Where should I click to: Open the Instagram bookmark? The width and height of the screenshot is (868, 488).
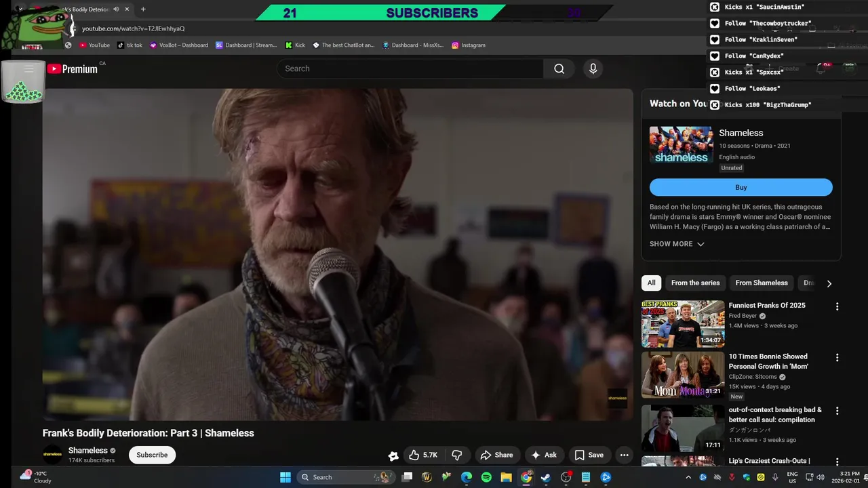pos(469,45)
